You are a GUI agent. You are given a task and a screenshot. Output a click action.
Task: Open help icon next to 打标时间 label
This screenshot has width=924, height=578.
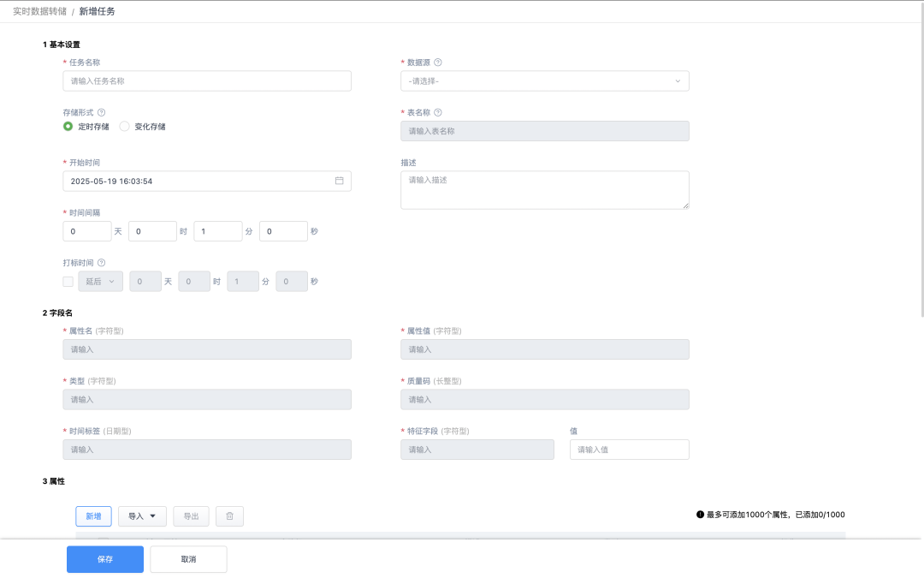[101, 263]
